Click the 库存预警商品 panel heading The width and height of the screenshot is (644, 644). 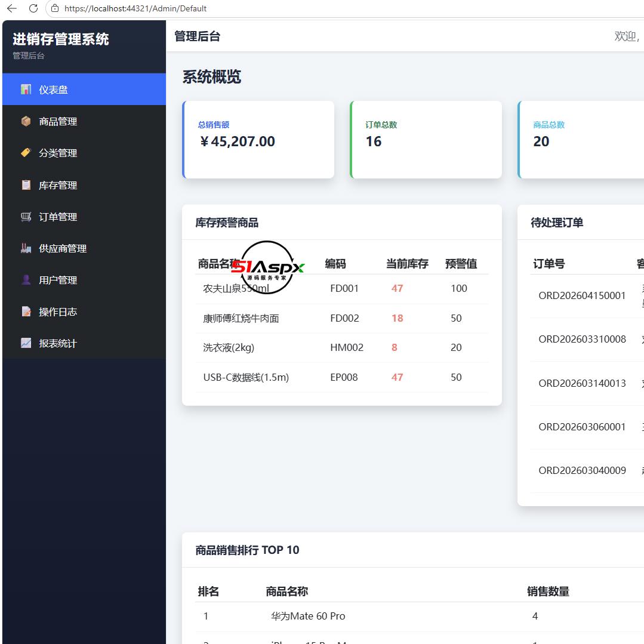pos(227,223)
